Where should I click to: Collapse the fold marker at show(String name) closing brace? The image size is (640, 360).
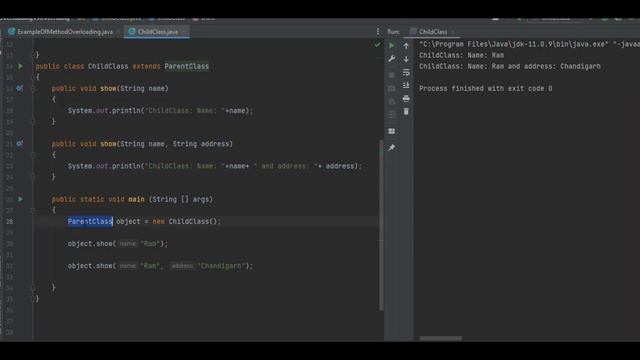pyautogui.click(x=33, y=121)
